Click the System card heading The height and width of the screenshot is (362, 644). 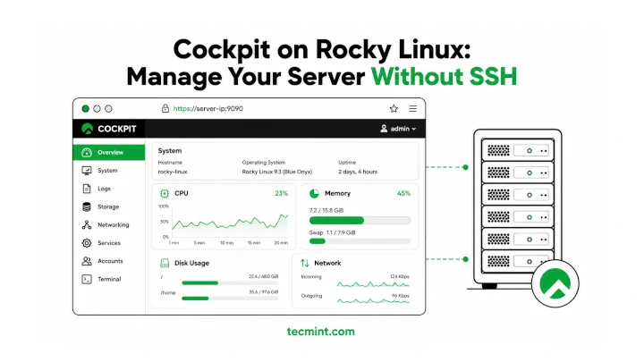pos(170,151)
